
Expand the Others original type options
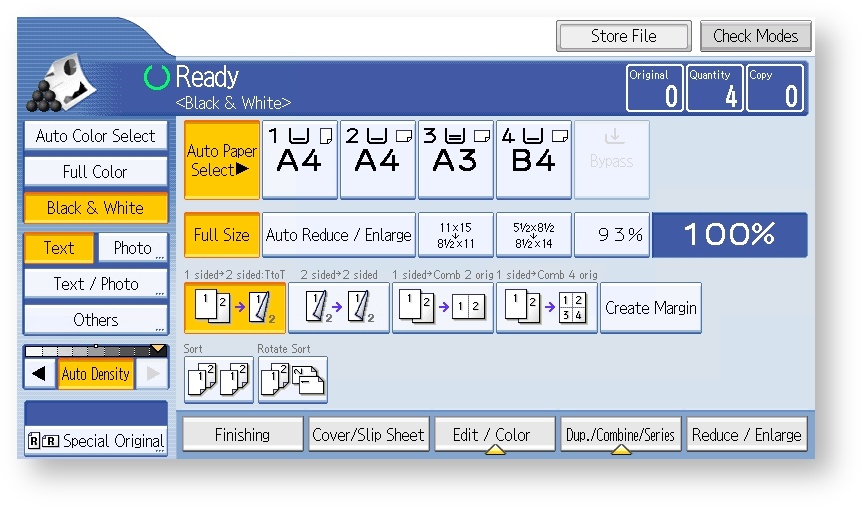point(95,320)
